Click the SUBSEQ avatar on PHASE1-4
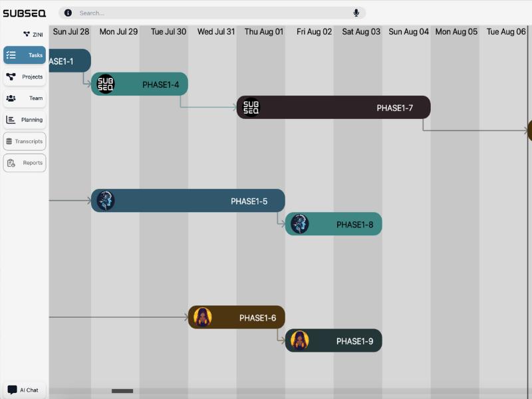 tap(106, 84)
